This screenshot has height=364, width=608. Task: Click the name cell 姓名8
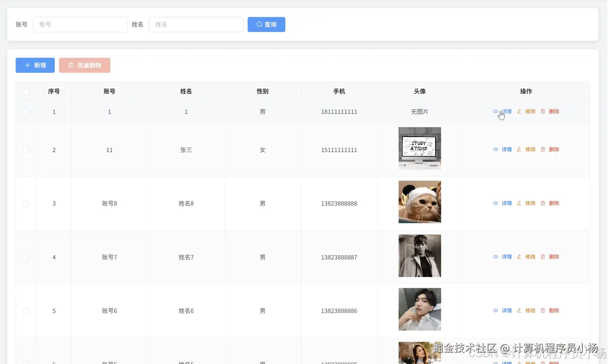(186, 203)
